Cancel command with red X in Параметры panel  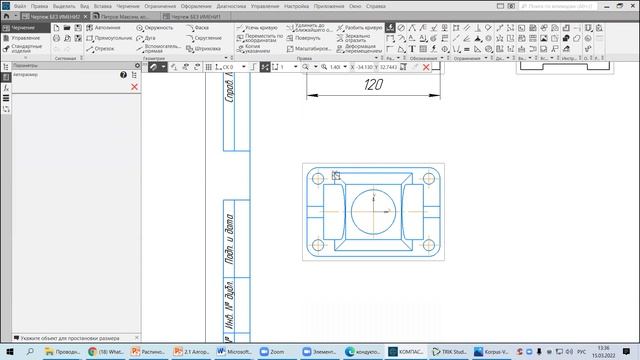point(134,87)
